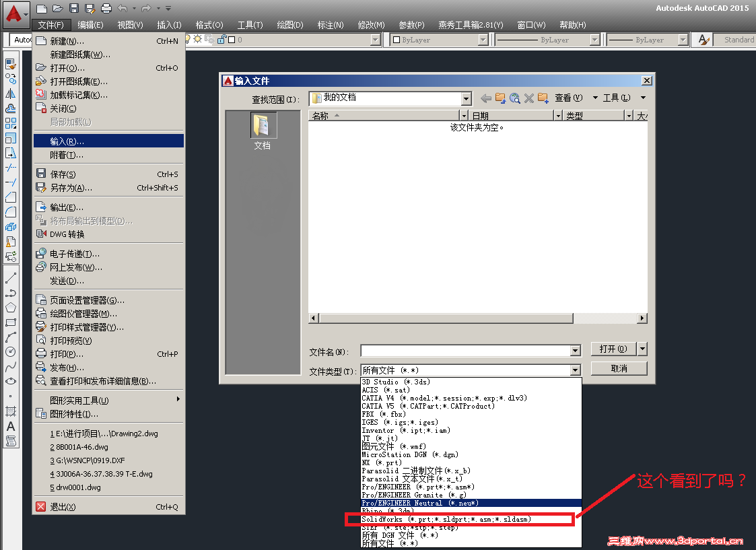This screenshot has width=756, height=550.
Task: Select the Hatch tool in left draw toolbar
Action: coord(11,411)
